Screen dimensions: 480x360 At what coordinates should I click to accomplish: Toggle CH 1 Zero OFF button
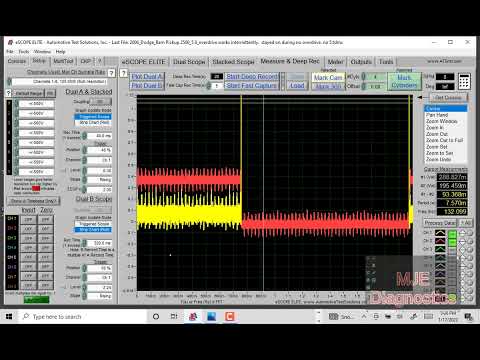tap(46, 220)
